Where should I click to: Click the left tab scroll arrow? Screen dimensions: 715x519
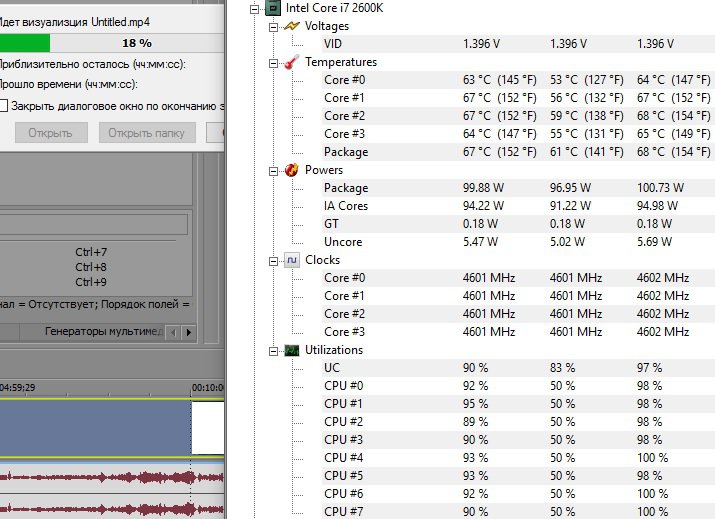pos(173,332)
